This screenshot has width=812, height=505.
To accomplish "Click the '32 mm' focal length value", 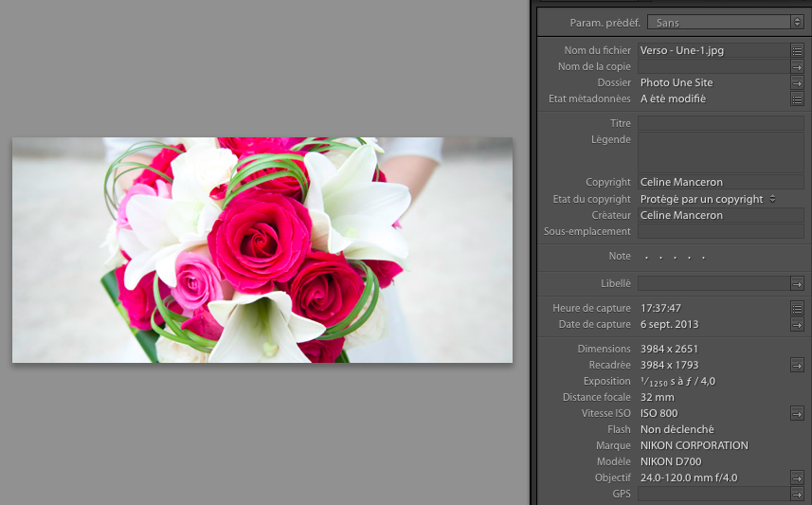I will click(658, 397).
